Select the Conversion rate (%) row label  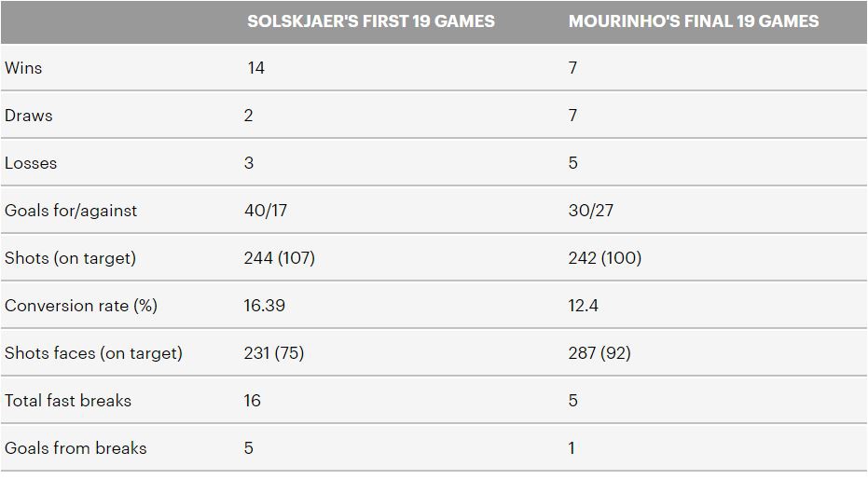point(81,306)
